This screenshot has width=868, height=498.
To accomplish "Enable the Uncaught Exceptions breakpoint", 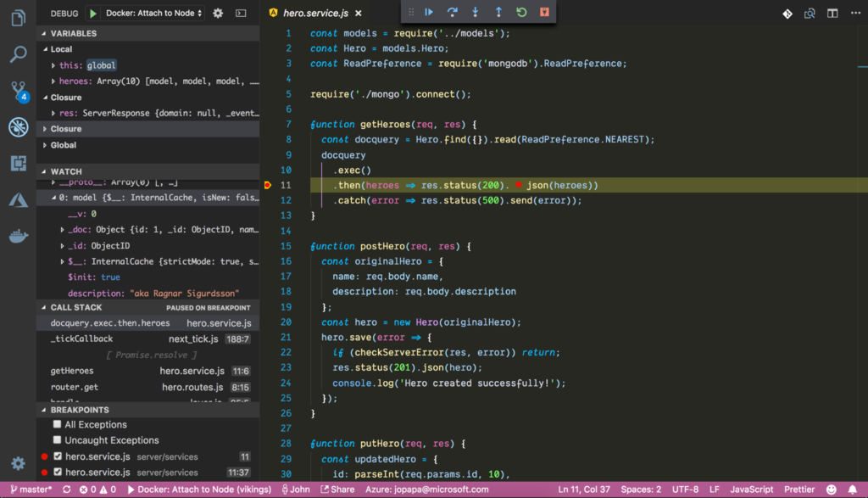I will (56, 440).
